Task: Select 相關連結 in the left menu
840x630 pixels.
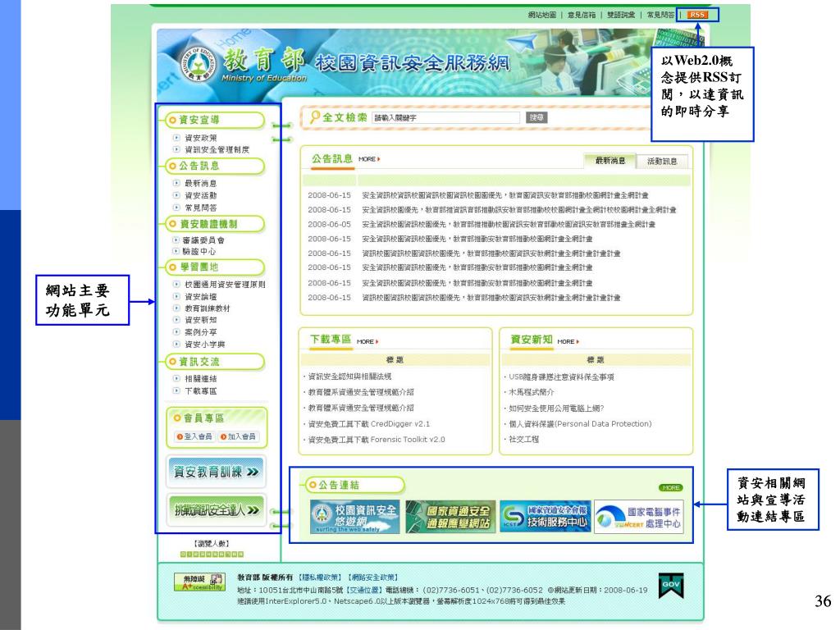Action: coord(201,379)
